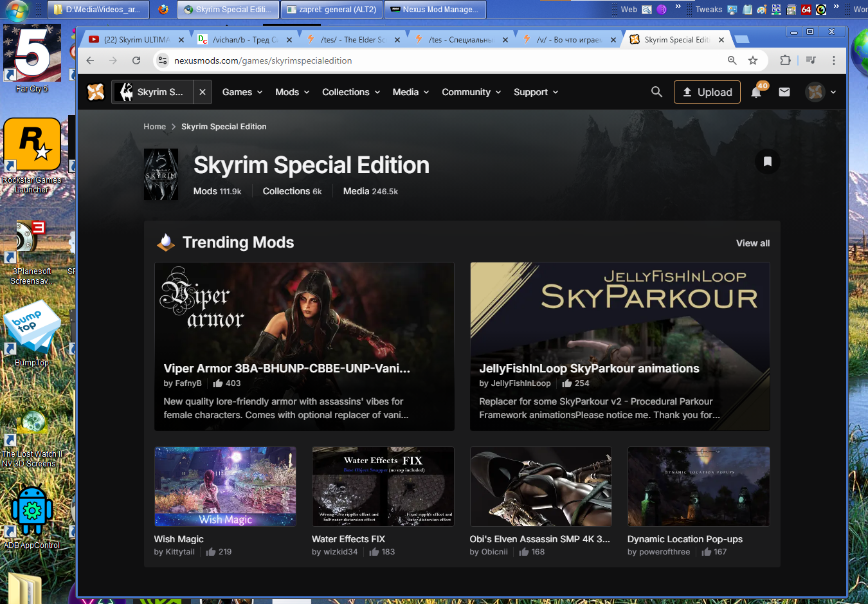868x604 pixels.
Task: Click author FafnyB name
Action: click(188, 383)
